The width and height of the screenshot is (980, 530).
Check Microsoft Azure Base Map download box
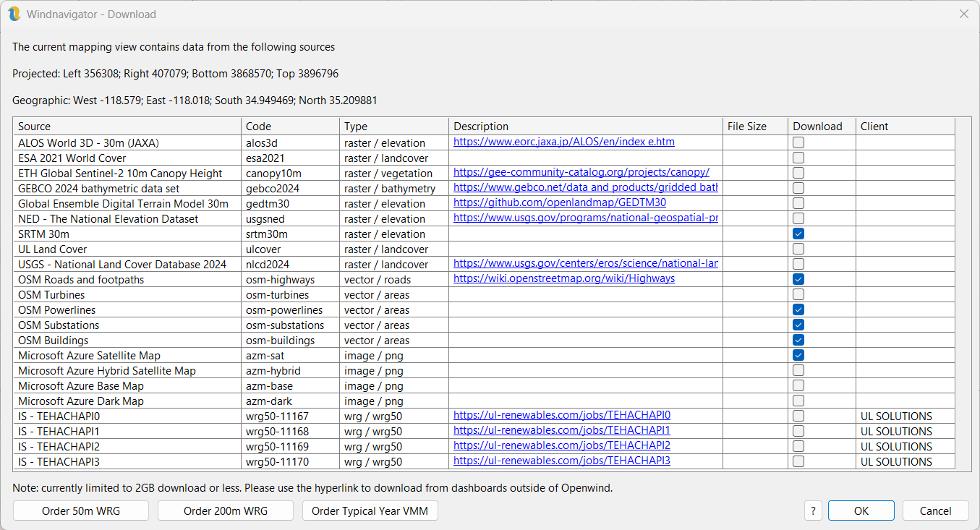798,385
